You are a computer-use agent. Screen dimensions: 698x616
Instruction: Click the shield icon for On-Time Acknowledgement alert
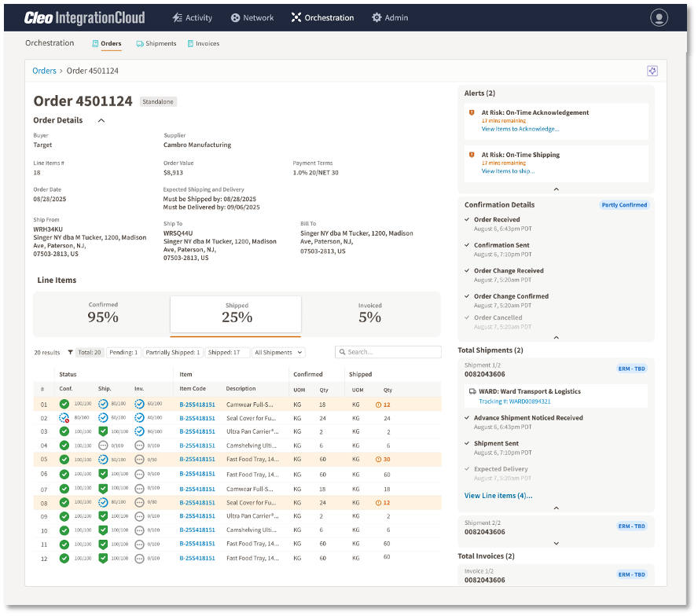pyautogui.click(x=472, y=112)
